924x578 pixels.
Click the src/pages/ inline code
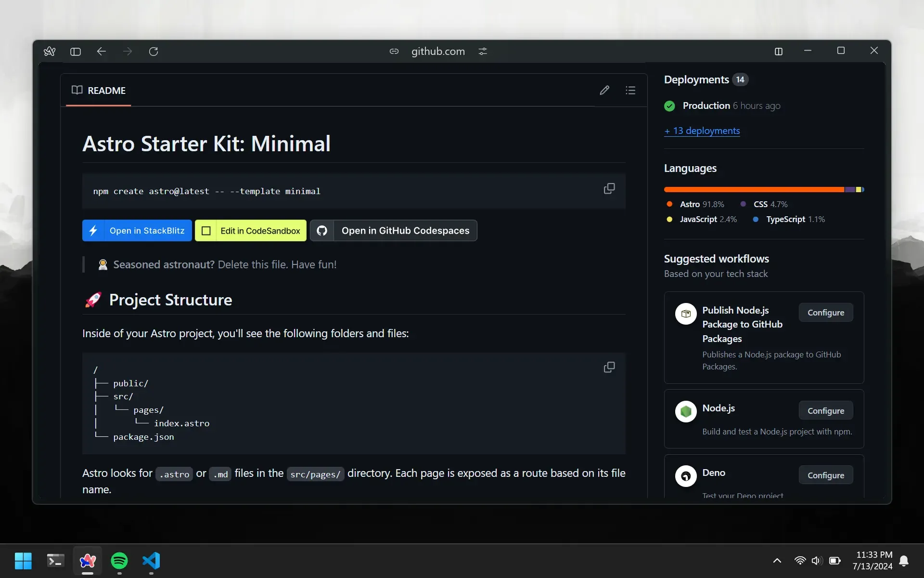(315, 474)
